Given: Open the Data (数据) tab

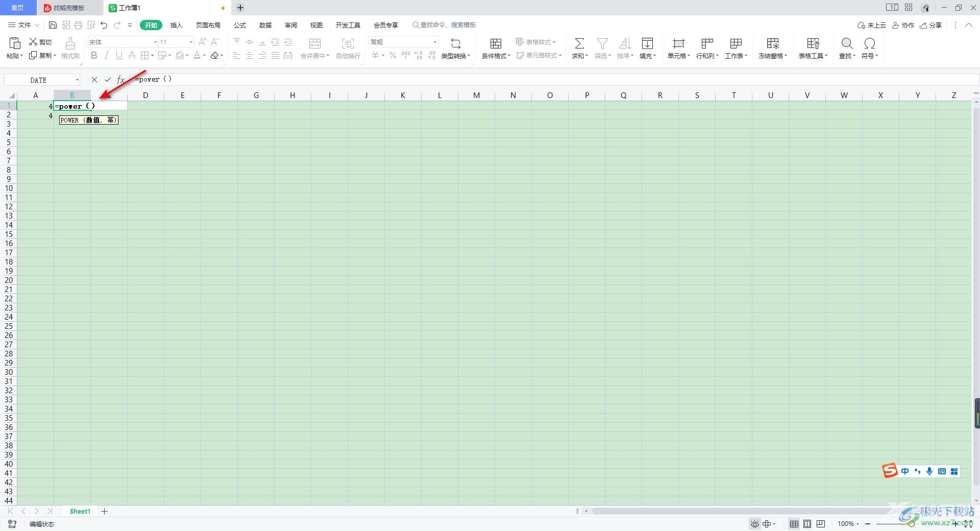Looking at the screenshot, I should pos(265,25).
